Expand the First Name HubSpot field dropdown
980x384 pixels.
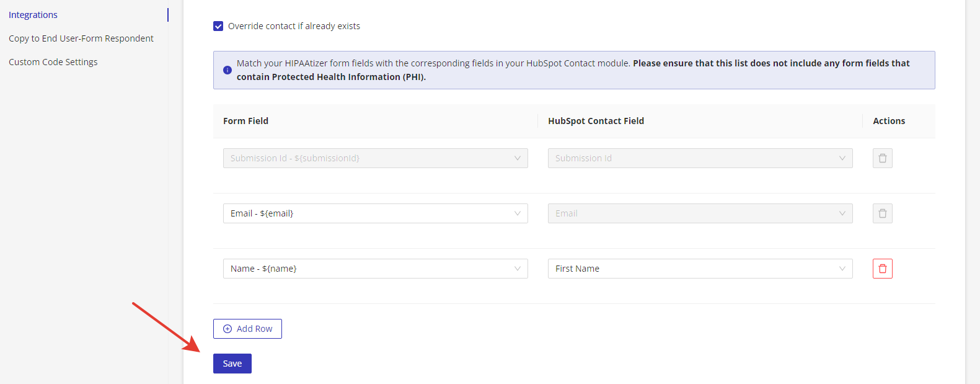700,269
